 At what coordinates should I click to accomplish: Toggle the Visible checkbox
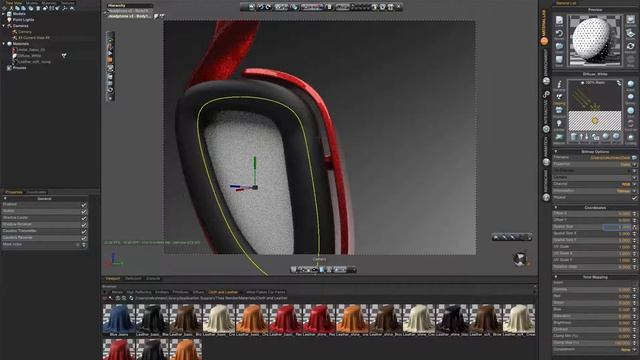(84, 211)
